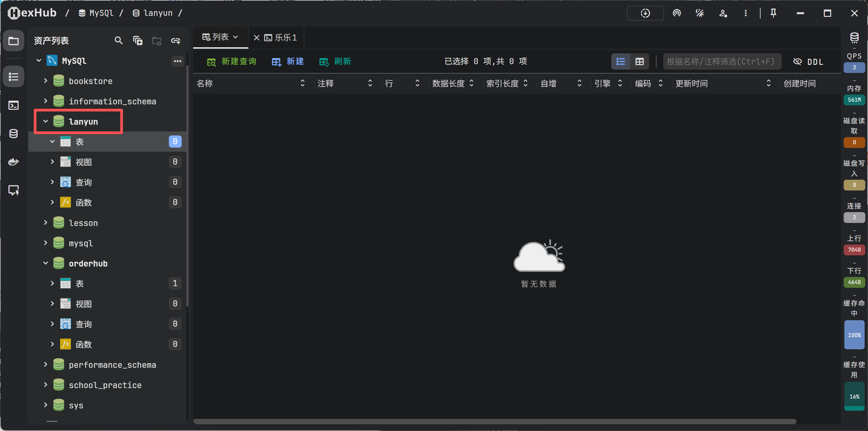Switch to the 乐乐1 tab
Image resolution: width=868 pixels, height=431 pixels.
click(285, 37)
